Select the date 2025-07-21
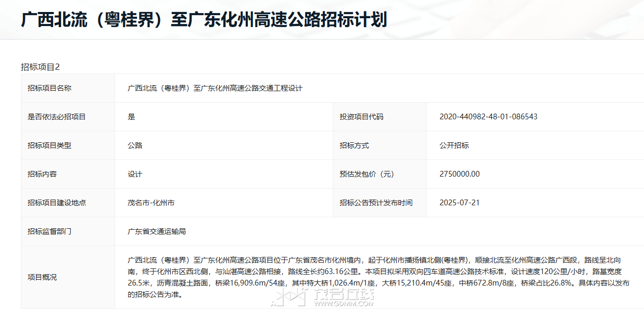 (459, 203)
